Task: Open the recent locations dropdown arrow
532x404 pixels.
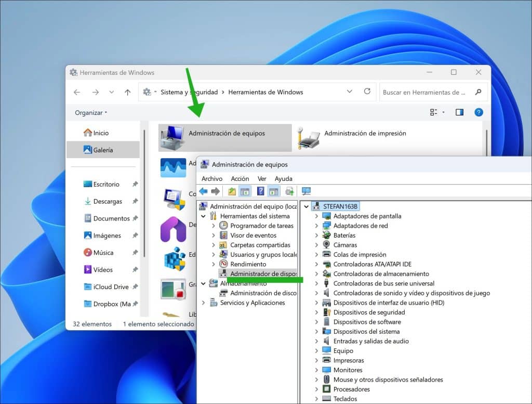Action: tap(111, 92)
